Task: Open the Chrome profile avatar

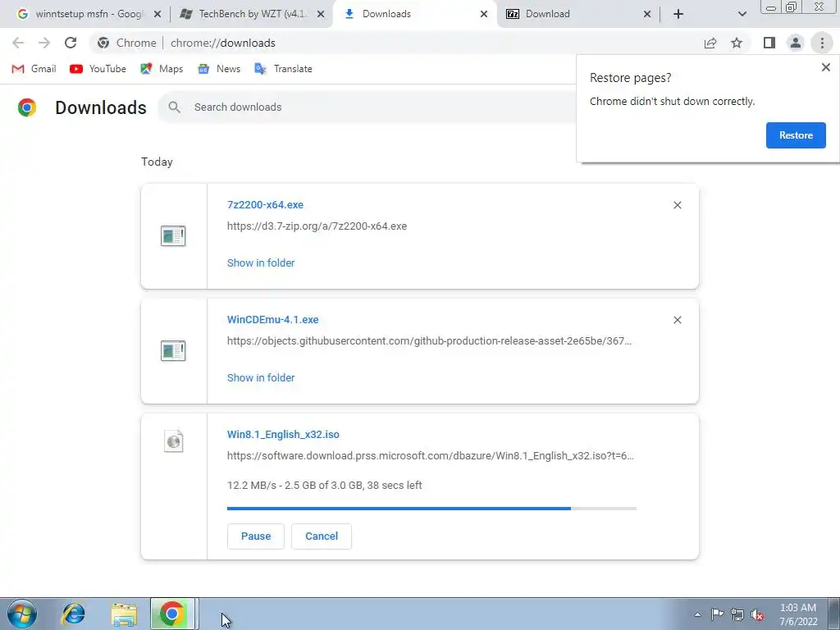Action: pyautogui.click(x=796, y=43)
